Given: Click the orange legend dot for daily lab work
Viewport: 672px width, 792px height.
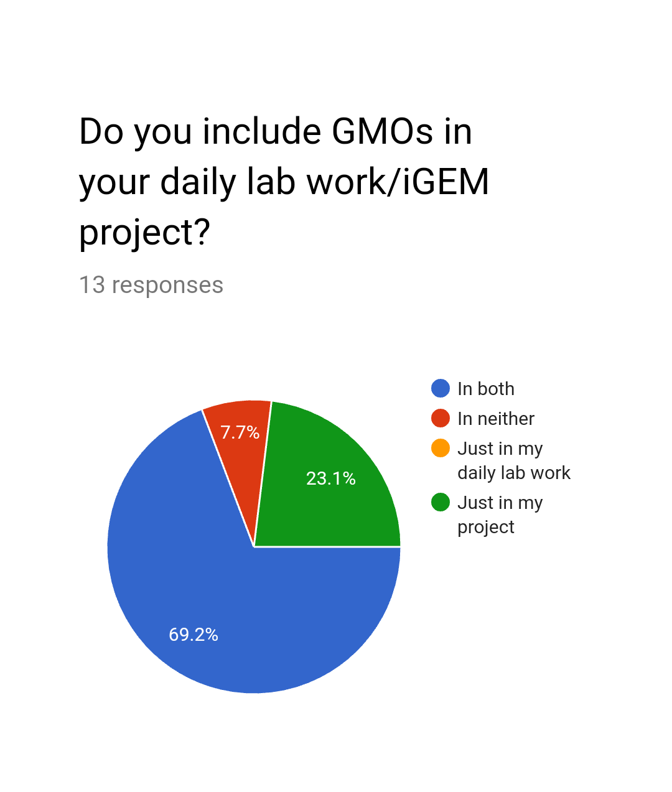Looking at the screenshot, I should pyautogui.click(x=441, y=448).
